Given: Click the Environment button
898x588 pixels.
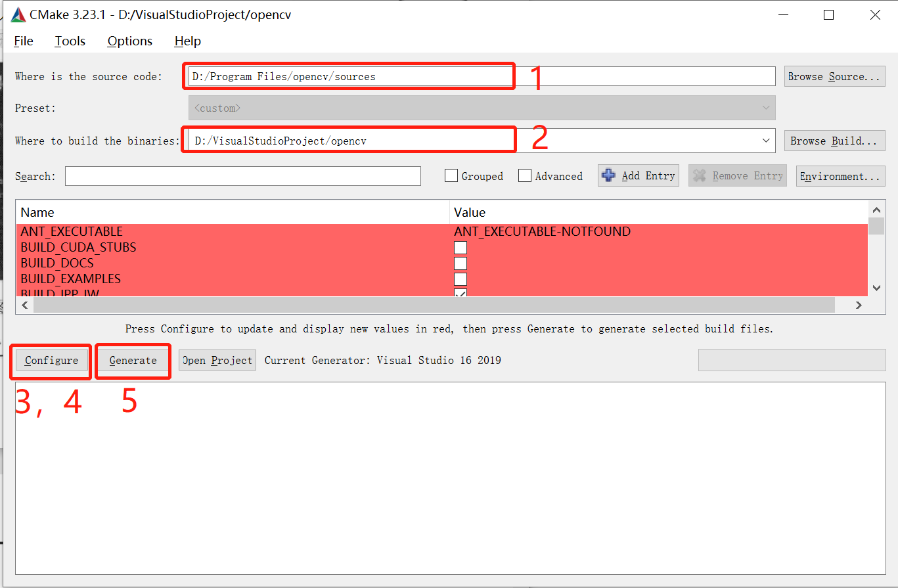Looking at the screenshot, I should tap(840, 176).
